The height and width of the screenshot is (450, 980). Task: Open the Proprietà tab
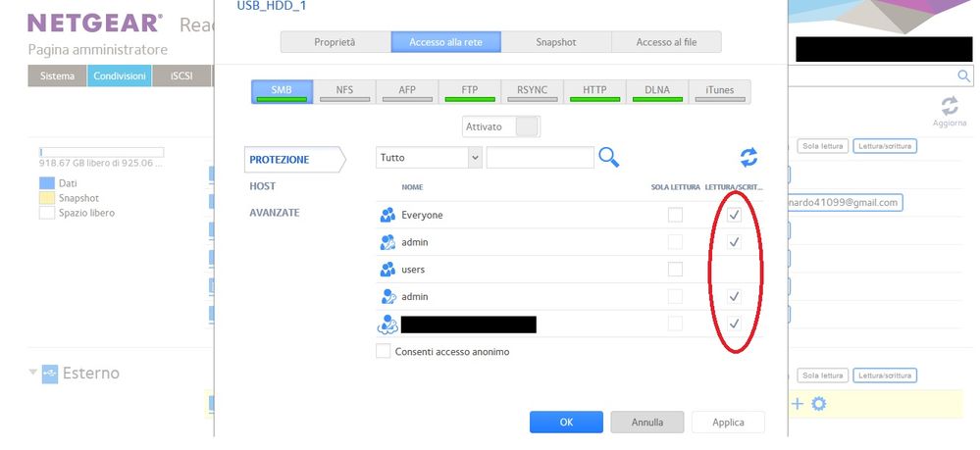pos(335,42)
